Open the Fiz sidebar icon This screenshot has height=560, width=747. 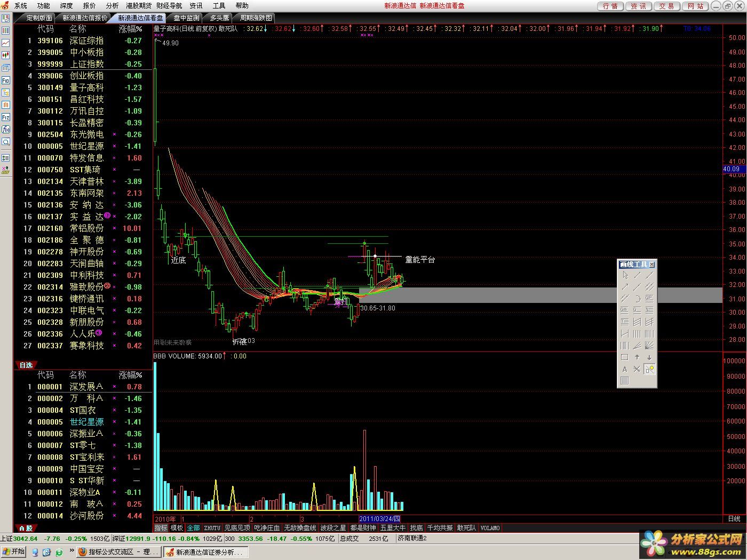(x=5, y=117)
